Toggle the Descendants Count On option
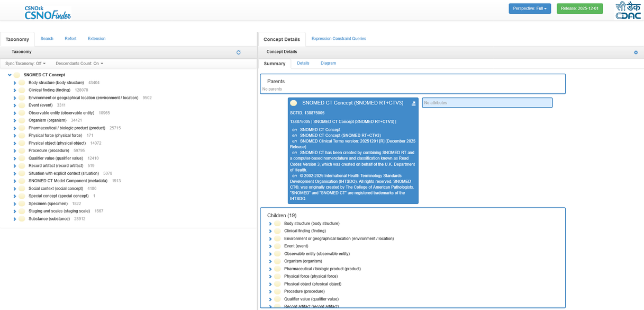 coord(79,64)
